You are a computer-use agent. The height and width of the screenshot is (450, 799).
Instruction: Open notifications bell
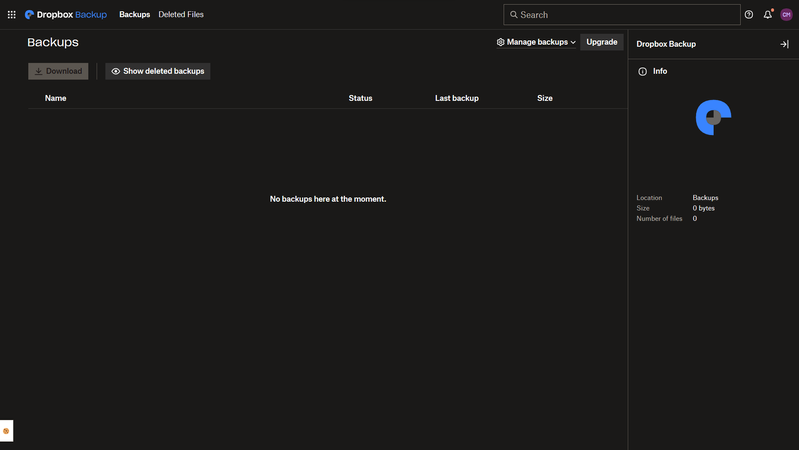tap(767, 15)
